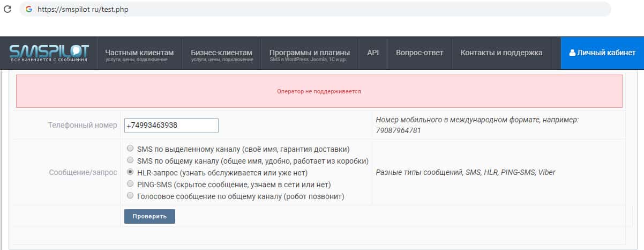
Task: Click the Google icon in address bar
Action: tap(29, 9)
